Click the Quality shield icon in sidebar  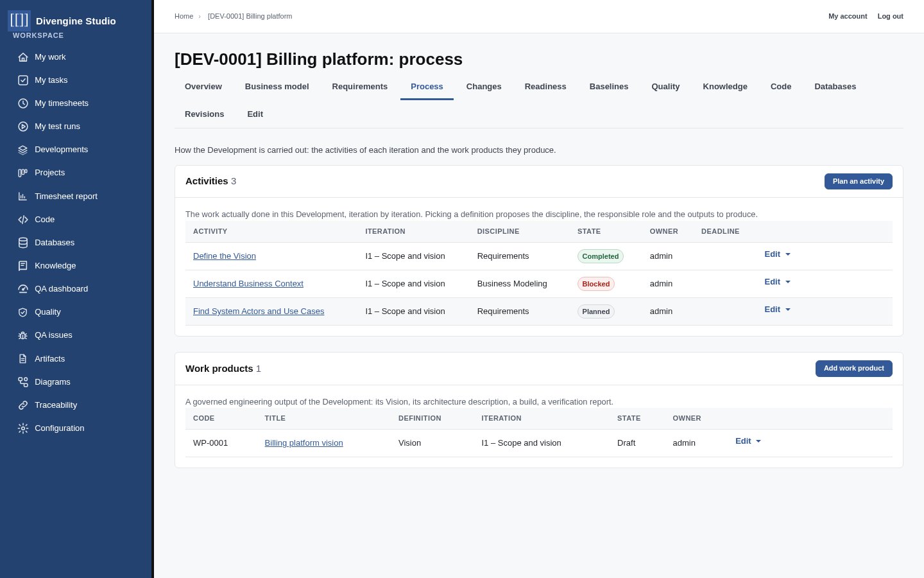coord(23,312)
